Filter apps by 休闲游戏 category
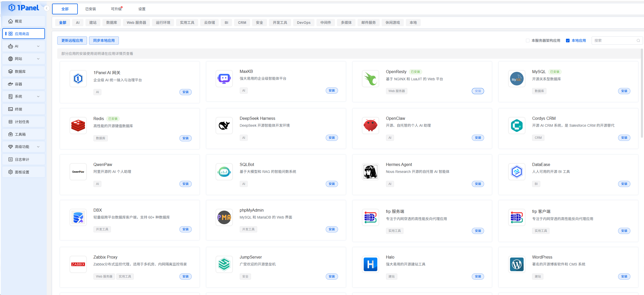The width and height of the screenshot is (644, 295). [393, 23]
